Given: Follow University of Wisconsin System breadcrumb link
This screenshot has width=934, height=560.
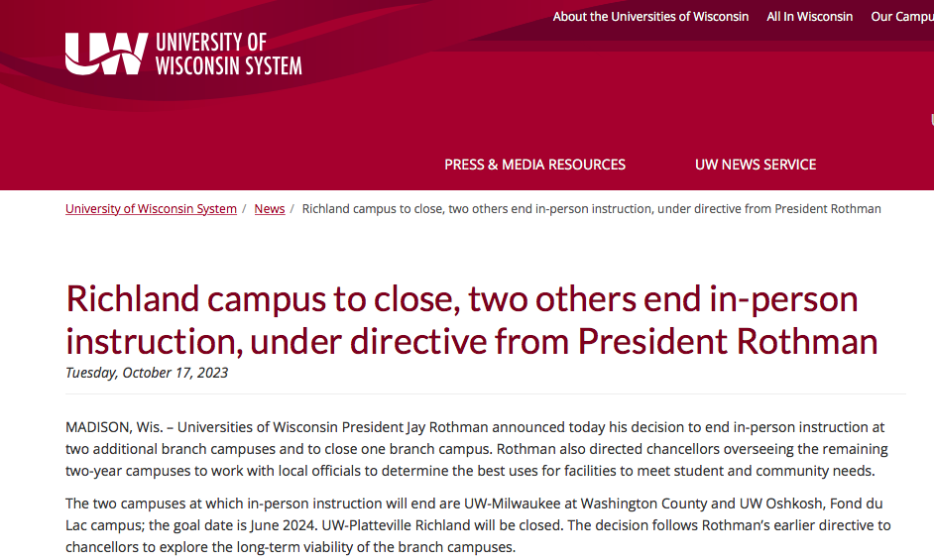Looking at the screenshot, I should (152, 209).
